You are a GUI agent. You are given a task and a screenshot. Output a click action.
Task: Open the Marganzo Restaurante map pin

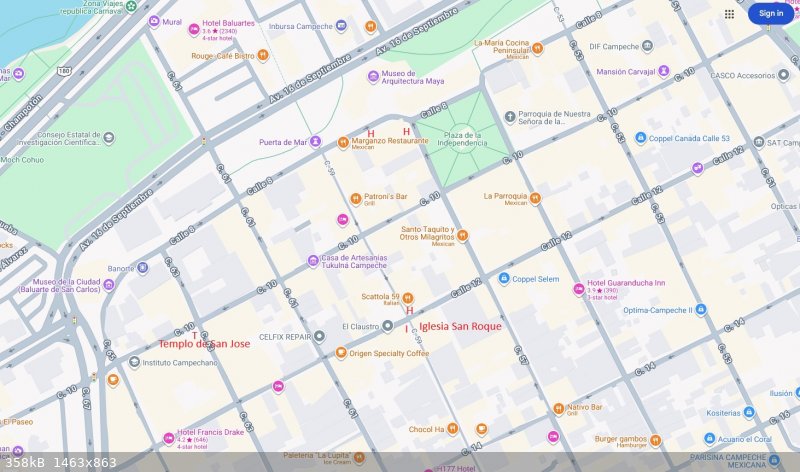coord(343,143)
